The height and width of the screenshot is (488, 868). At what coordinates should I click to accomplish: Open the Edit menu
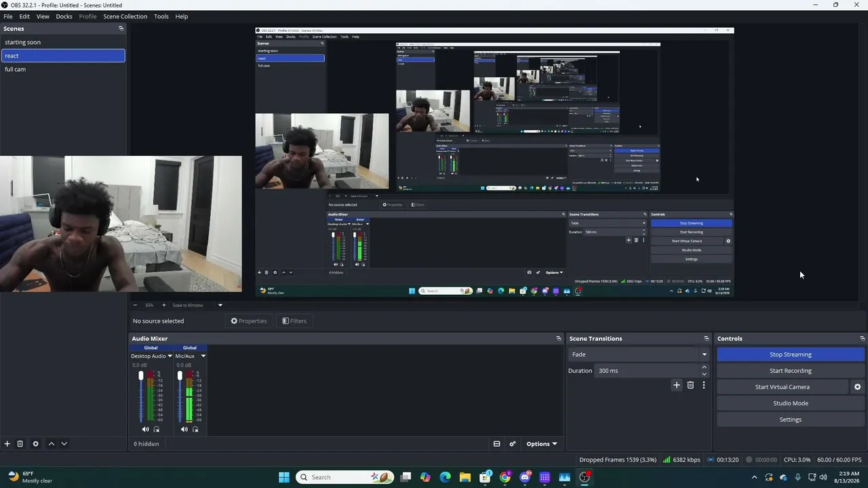(24, 16)
